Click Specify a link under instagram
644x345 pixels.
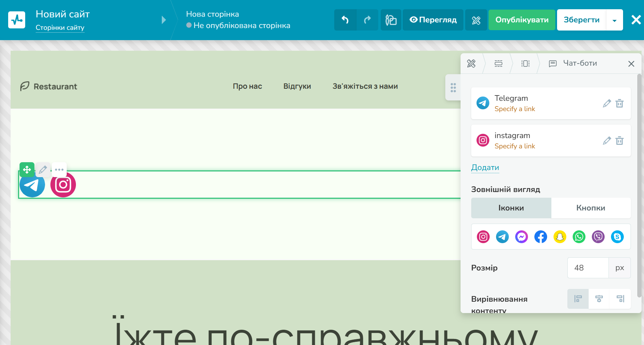[515, 146]
